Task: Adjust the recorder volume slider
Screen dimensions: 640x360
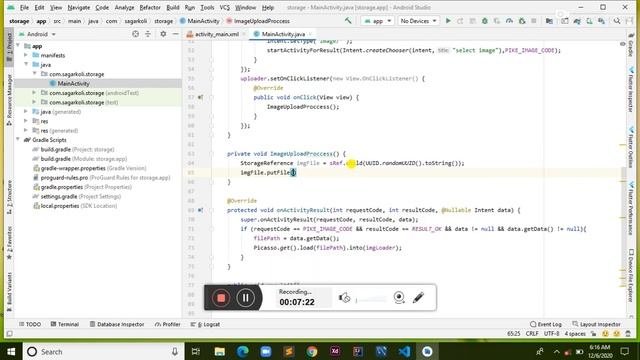Action: (x=371, y=300)
